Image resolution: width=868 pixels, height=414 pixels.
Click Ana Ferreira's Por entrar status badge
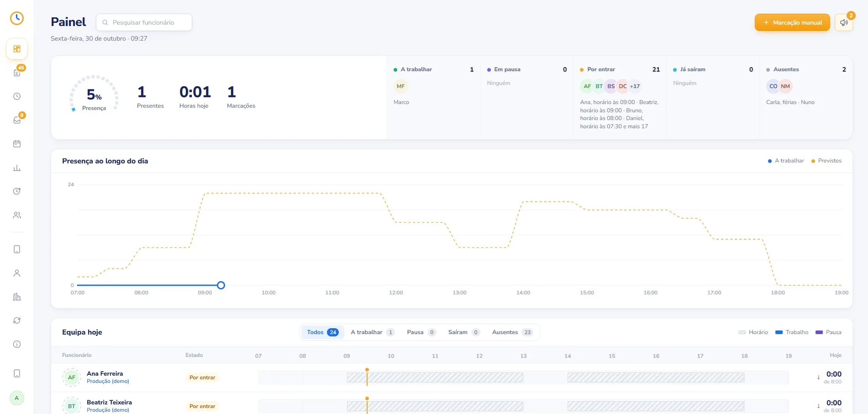point(202,377)
